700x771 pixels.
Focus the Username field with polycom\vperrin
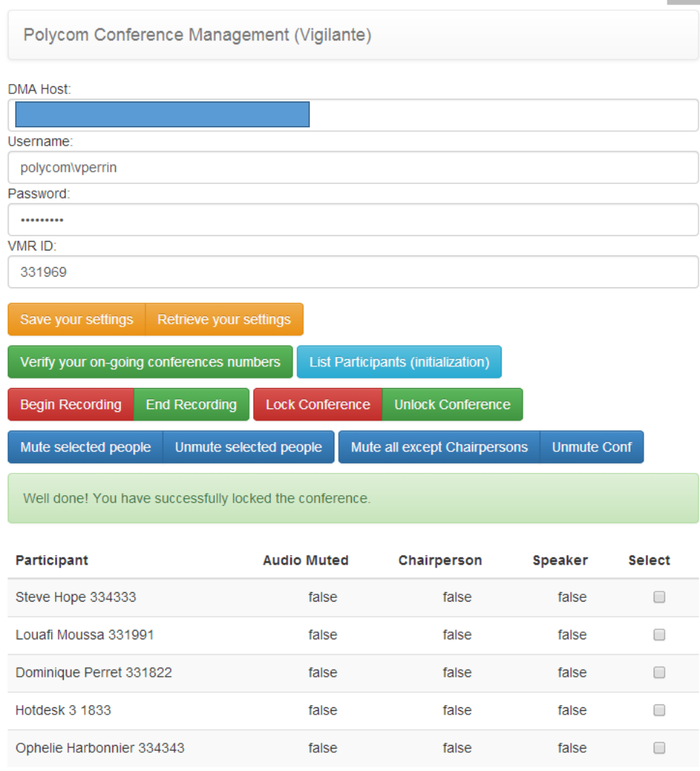click(353, 168)
